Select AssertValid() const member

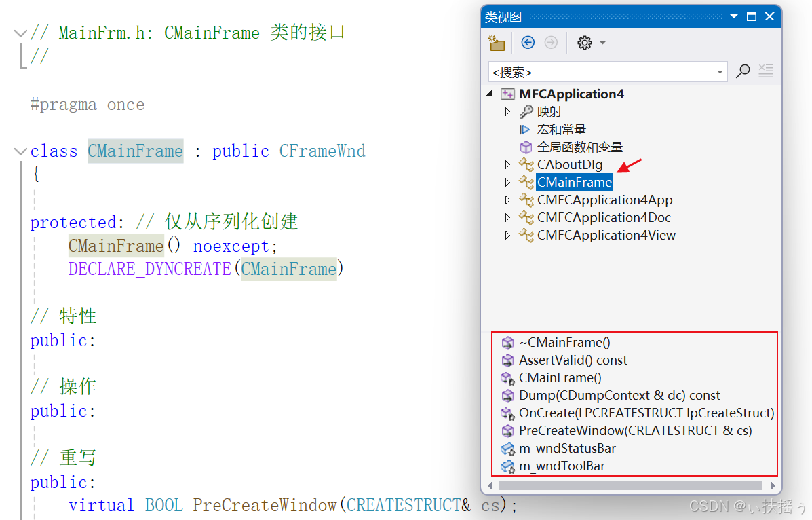573,360
